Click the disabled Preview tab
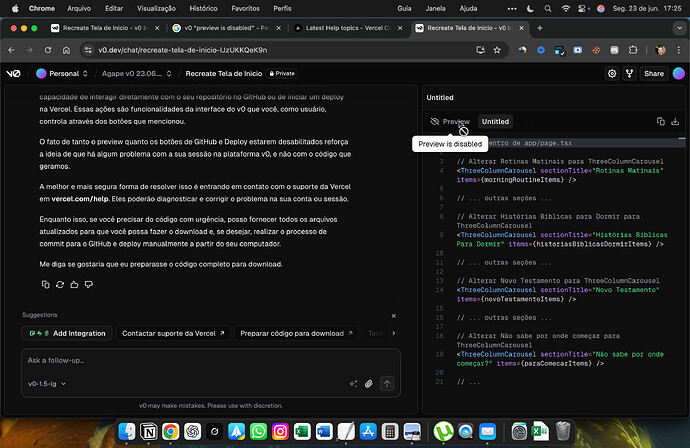Viewport: 690px width, 448px height. point(450,121)
